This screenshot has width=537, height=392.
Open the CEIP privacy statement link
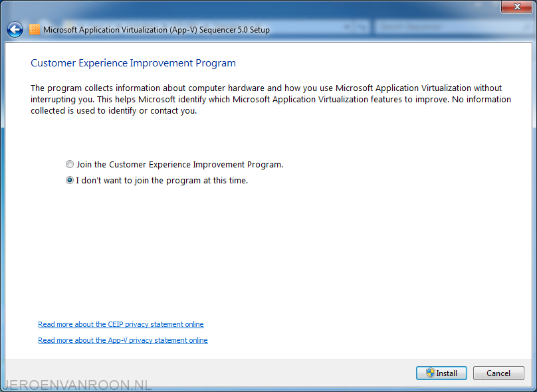pyautogui.click(x=121, y=324)
